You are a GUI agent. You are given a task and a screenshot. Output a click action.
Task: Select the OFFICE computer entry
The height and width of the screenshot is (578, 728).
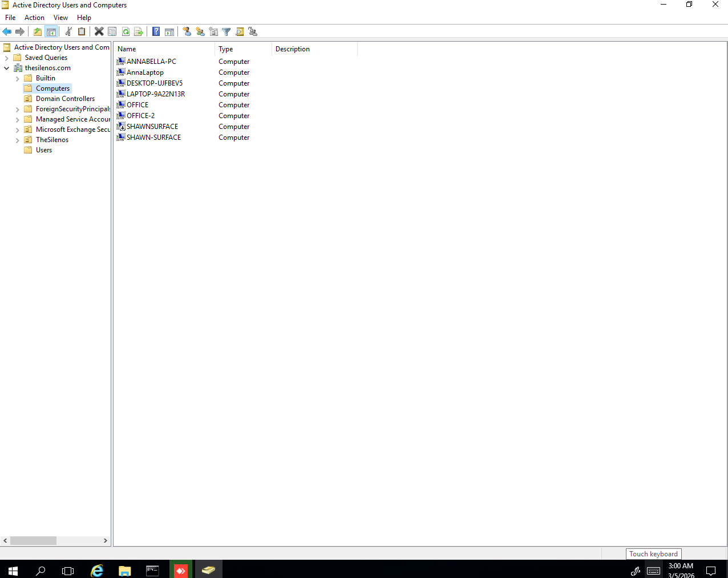137,105
